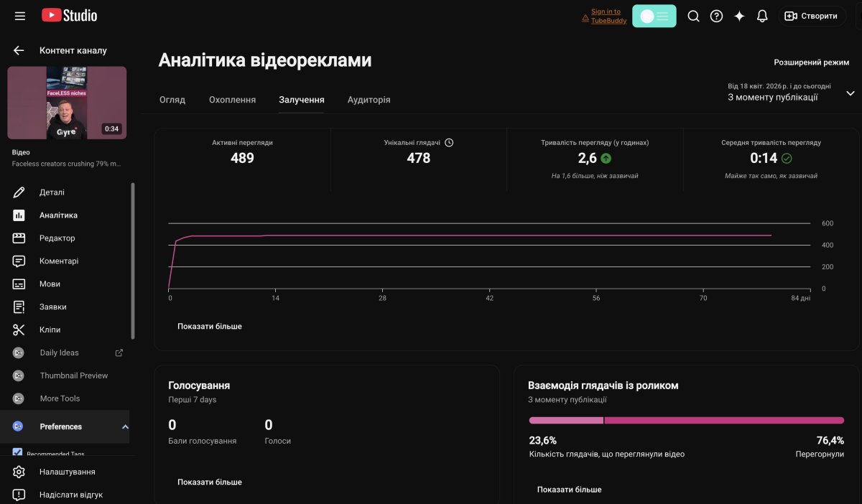This screenshot has height=504, width=862.
Task: Open the help question mark icon
Action: coord(716,16)
